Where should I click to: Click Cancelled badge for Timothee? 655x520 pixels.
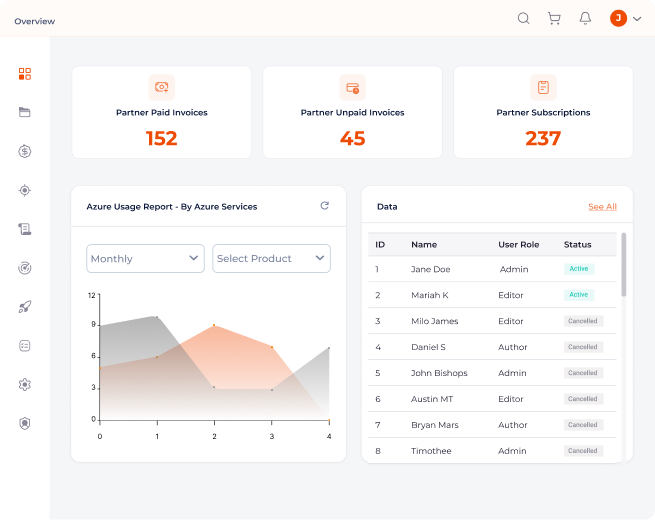[583, 450]
